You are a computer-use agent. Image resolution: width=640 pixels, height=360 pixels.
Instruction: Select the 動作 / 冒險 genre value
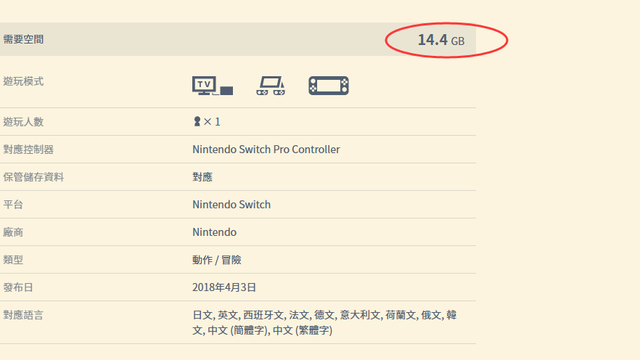(217, 260)
